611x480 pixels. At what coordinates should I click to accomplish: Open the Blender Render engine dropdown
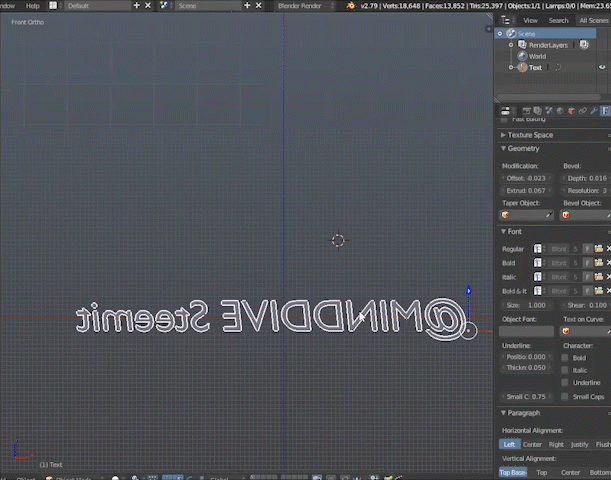point(305,5)
